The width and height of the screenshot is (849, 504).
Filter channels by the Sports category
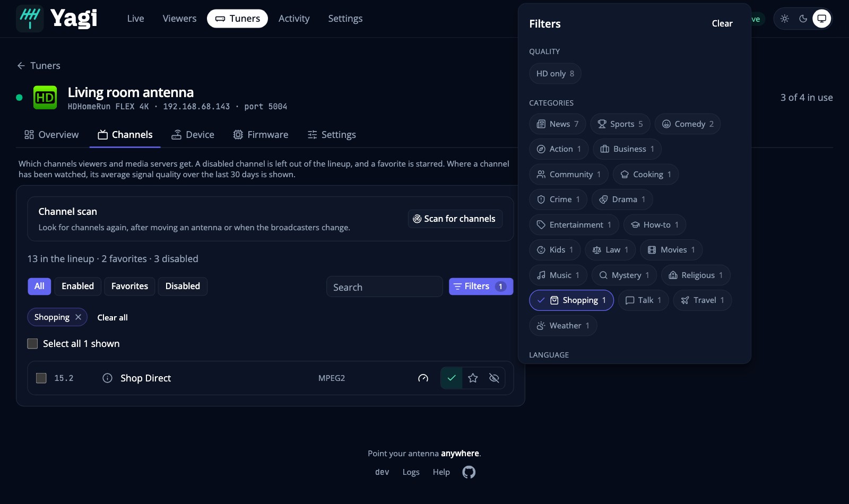[620, 124]
